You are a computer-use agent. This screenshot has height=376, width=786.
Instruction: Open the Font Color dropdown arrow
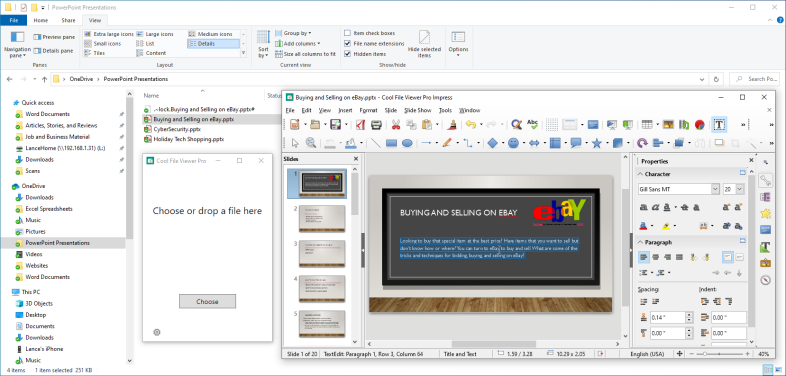pos(652,226)
